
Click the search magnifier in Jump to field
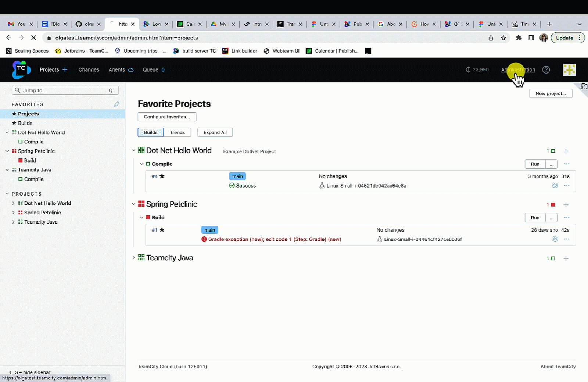tap(17, 90)
